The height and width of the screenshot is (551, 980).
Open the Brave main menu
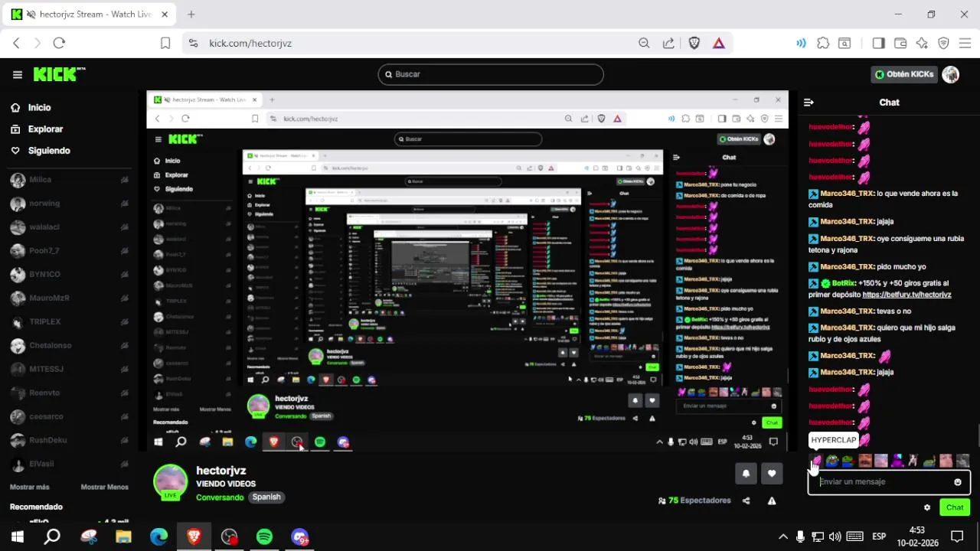point(965,44)
